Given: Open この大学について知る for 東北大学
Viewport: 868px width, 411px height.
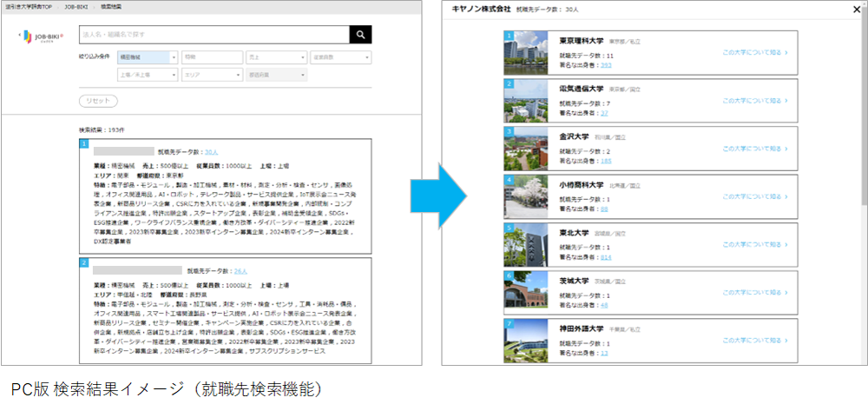Looking at the screenshot, I should pyautogui.click(x=754, y=244).
